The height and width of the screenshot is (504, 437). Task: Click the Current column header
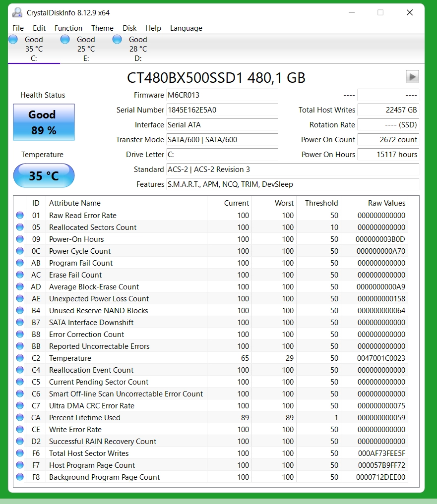[230, 203]
